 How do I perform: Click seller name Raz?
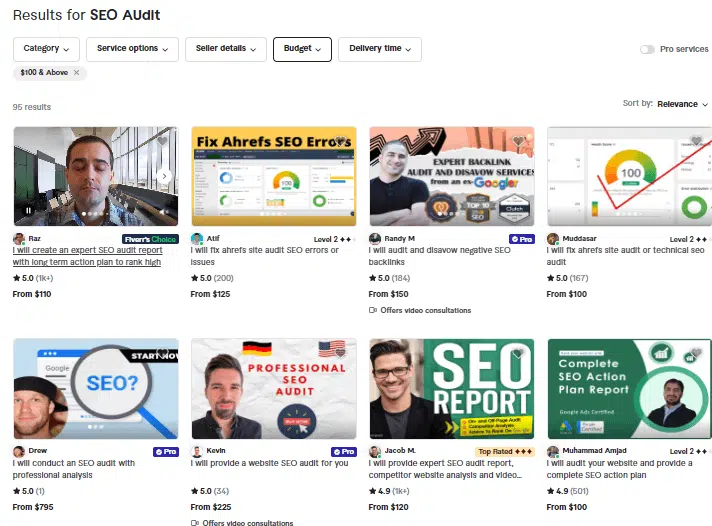tap(35, 238)
